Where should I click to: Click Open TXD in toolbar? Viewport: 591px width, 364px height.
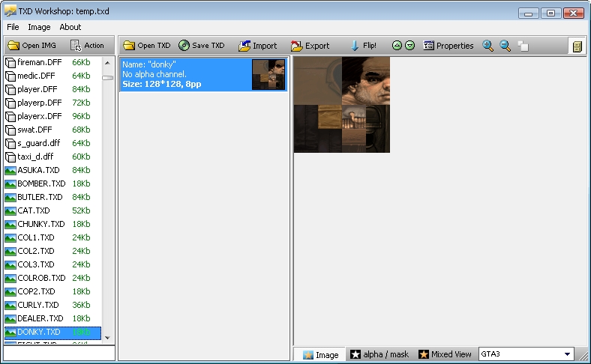coord(147,46)
